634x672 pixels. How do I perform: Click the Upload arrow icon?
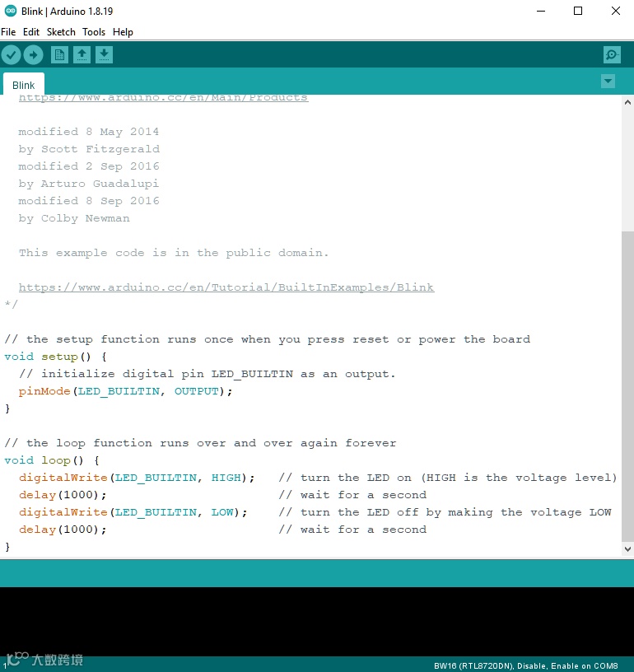[x=34, y=55]
